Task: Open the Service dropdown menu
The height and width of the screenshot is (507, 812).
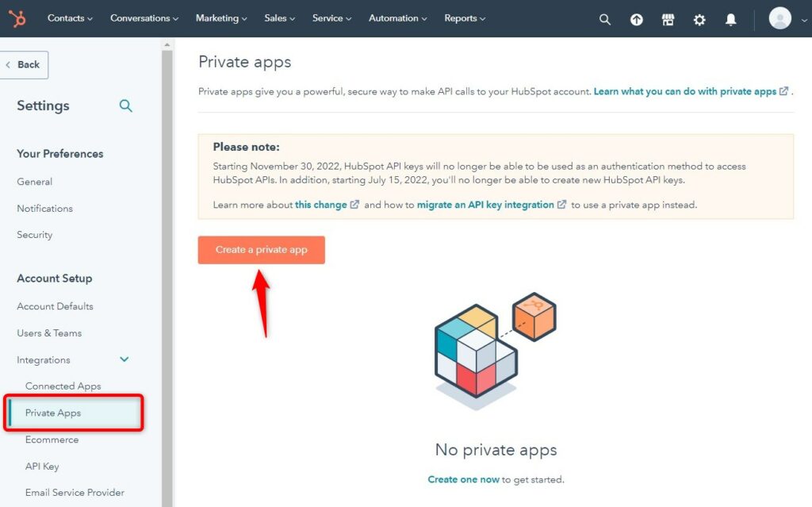Action: coord(332,18)
